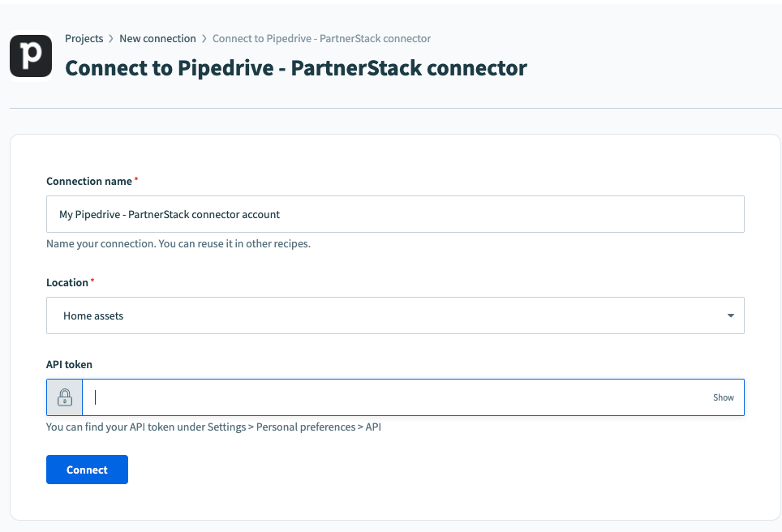Click the chevron separator after Projects
Screen dimensions: 782x532
111,39
